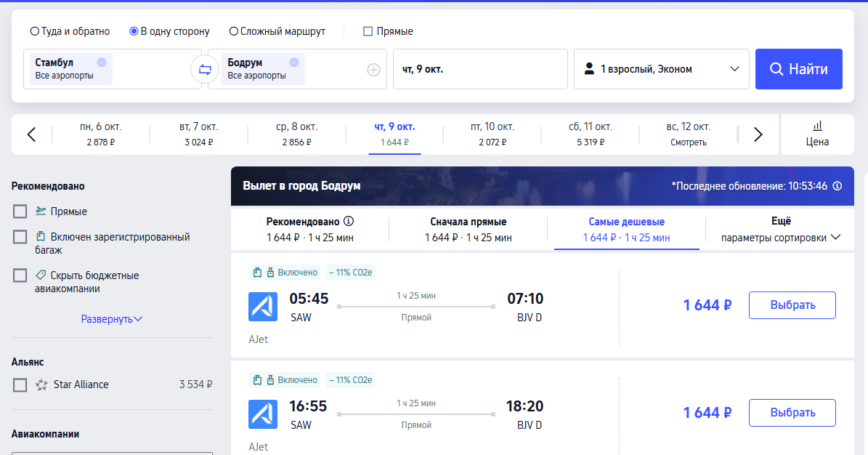
Task: Click arrival time 18:20
Action: 524,406
